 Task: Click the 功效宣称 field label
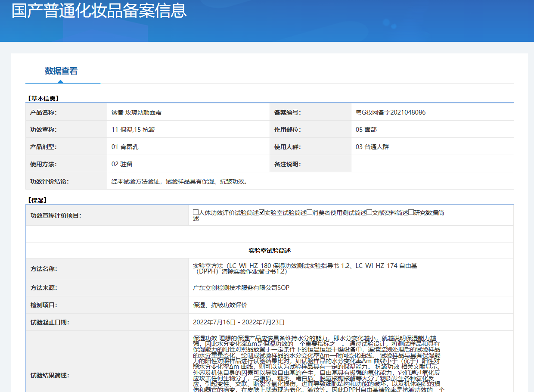[43, 130]
